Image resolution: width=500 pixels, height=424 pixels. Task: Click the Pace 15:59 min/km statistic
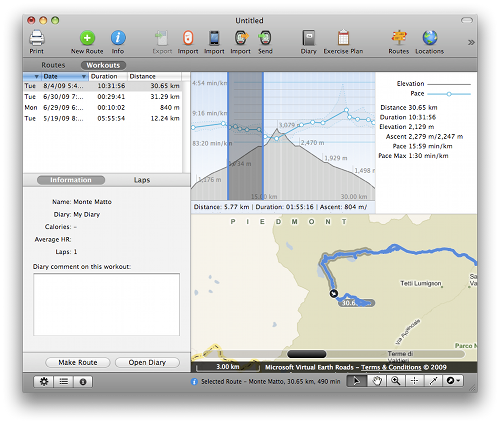pyautogui.click(x=422, y=146)
